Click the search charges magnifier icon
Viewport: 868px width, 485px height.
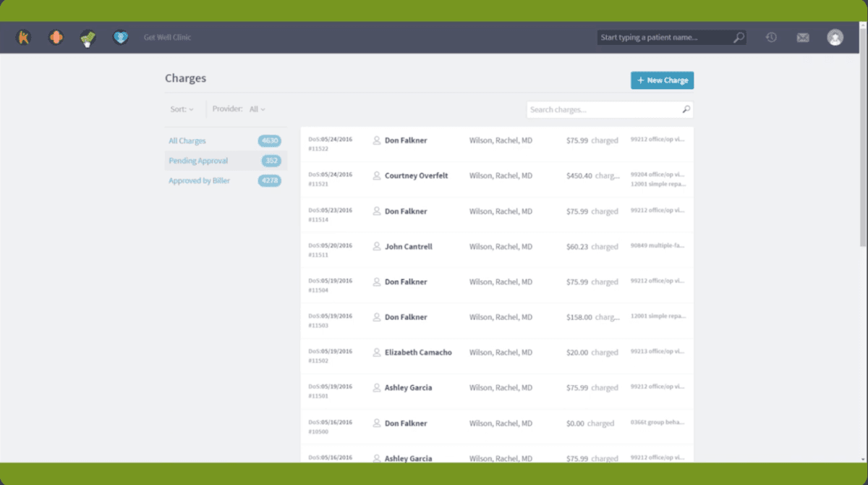click(x=686, y=109)
